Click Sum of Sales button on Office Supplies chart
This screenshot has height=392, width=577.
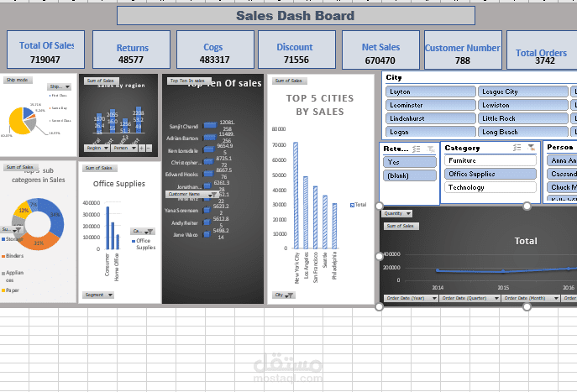(100, 168)
